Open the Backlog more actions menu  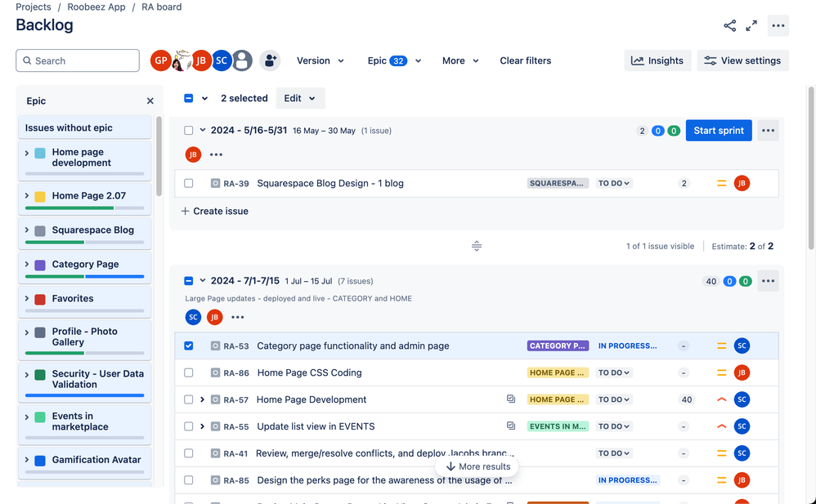(778, 25)
